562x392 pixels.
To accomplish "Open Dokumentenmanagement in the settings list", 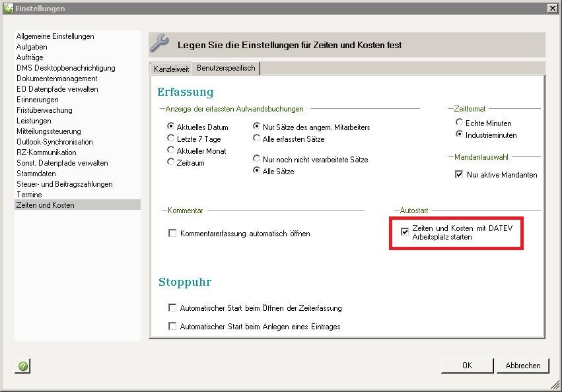I will point(57,79).
